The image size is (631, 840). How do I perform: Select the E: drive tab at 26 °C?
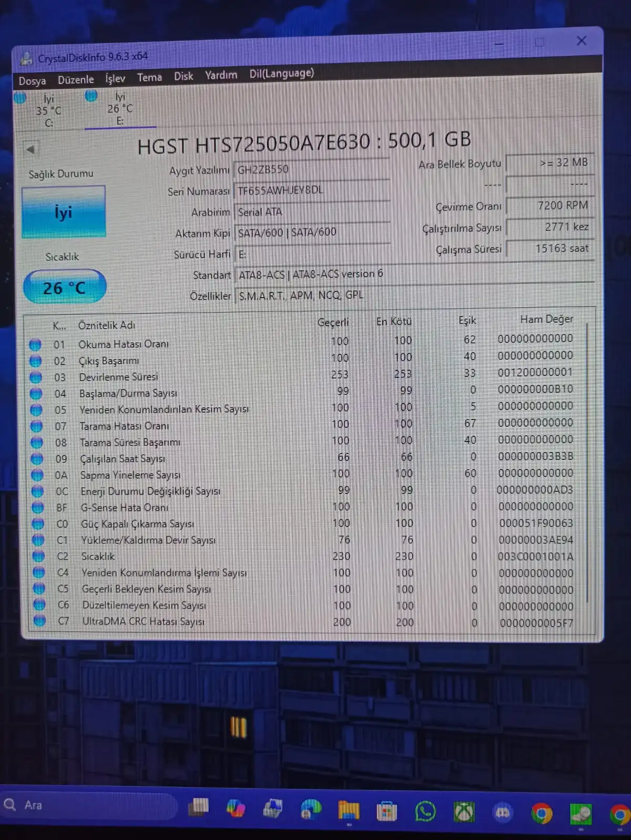[120, 108]
